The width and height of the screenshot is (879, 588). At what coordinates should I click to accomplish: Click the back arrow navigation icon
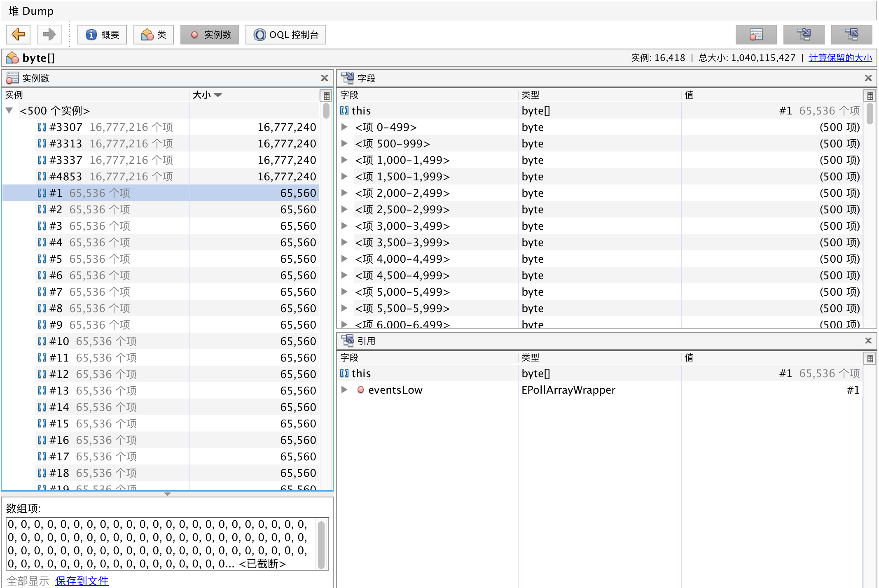[18, 35]
